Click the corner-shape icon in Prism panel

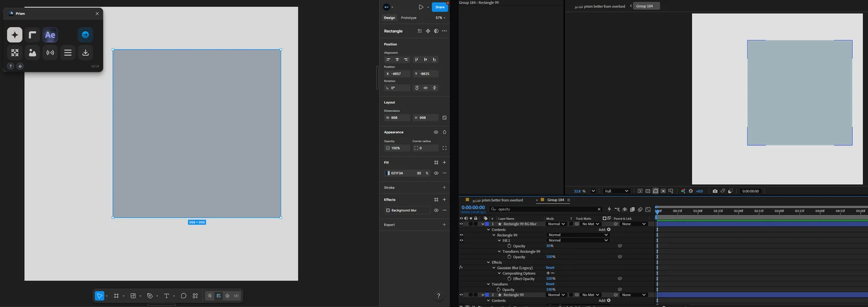[33, 35]
